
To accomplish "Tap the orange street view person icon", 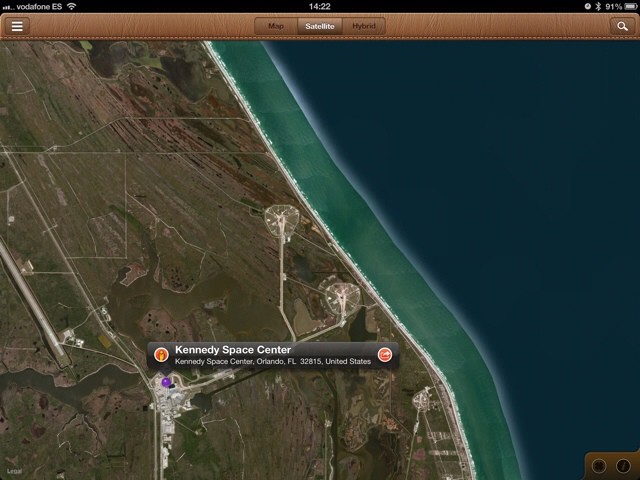I will tap(161, 355).
